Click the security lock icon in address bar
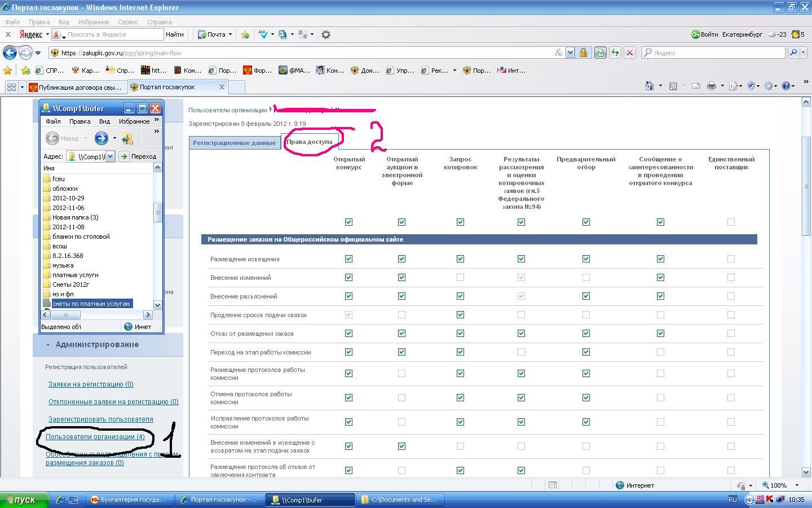The width and height of the screenshot is (812, 508). click(x=583, y=52)
